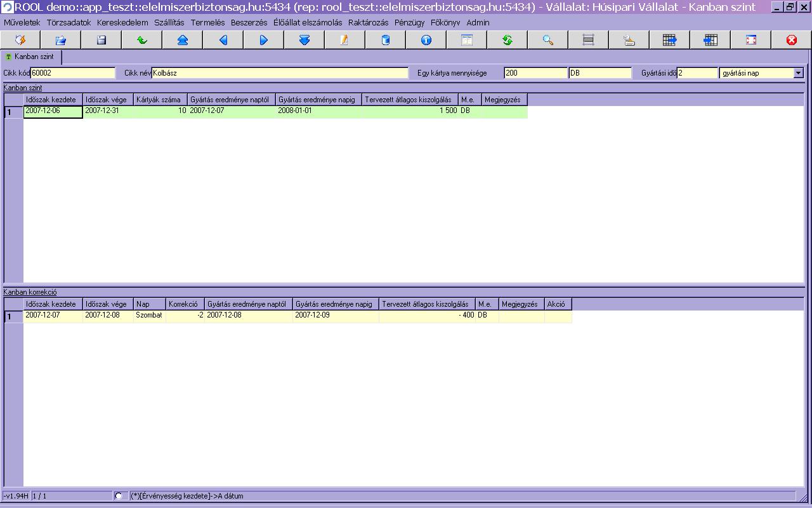The width and height of the screenshot is (812, 508).
Task: Select the 1 500 Tervezett átlagos kiszolgálás cell
Action: point(410,112)
